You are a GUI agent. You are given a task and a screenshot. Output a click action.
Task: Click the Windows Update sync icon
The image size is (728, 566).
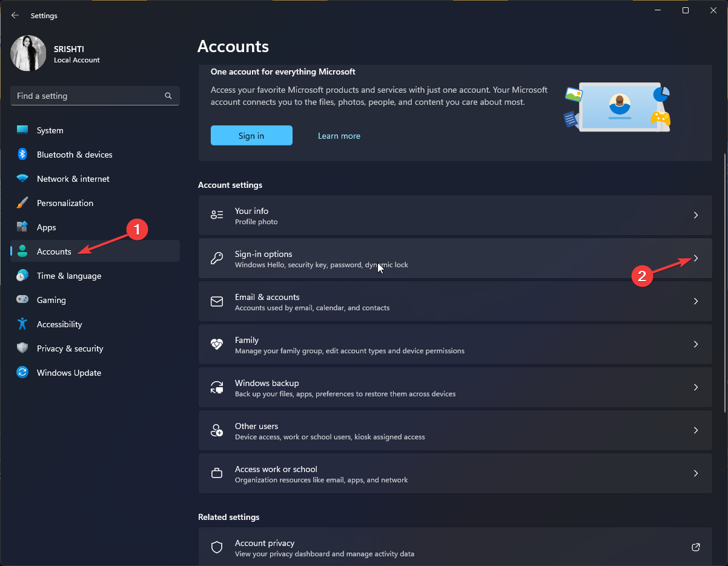[22, 373]
